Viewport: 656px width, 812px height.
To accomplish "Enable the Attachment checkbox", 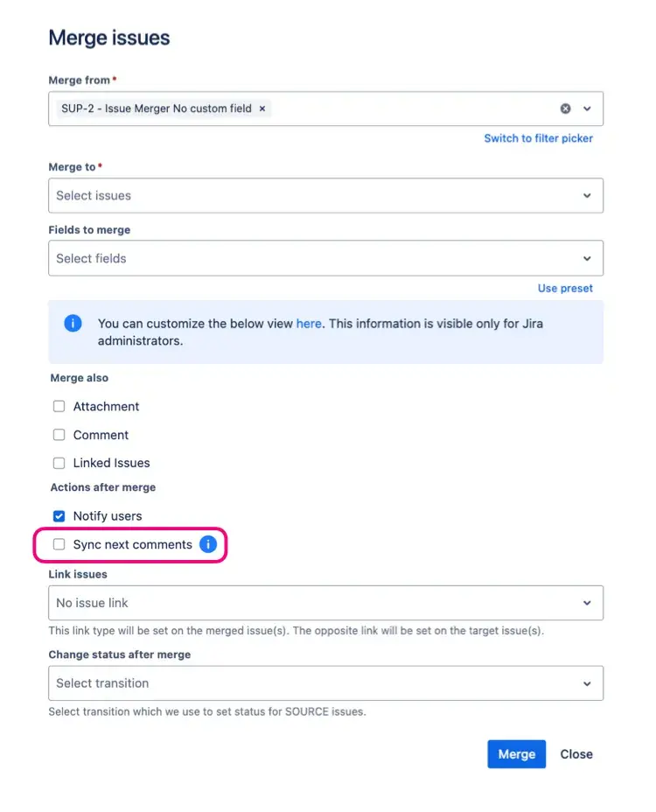I will pos(59,407).
